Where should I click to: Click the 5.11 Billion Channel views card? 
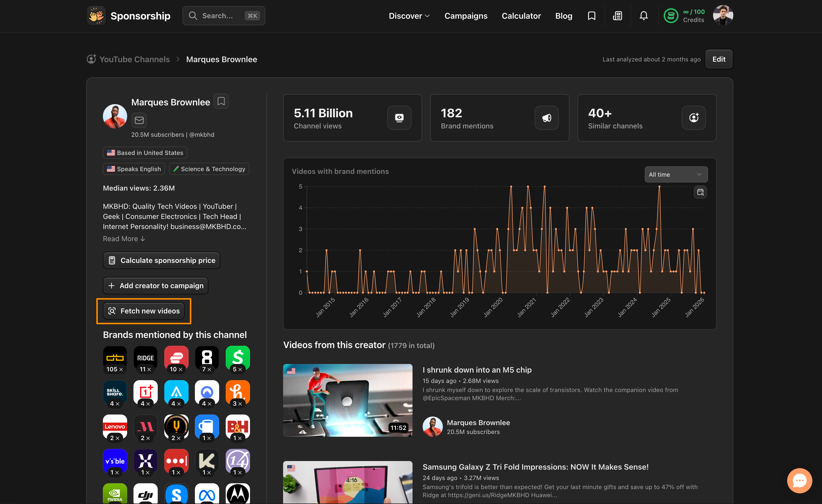coord(352,118)
